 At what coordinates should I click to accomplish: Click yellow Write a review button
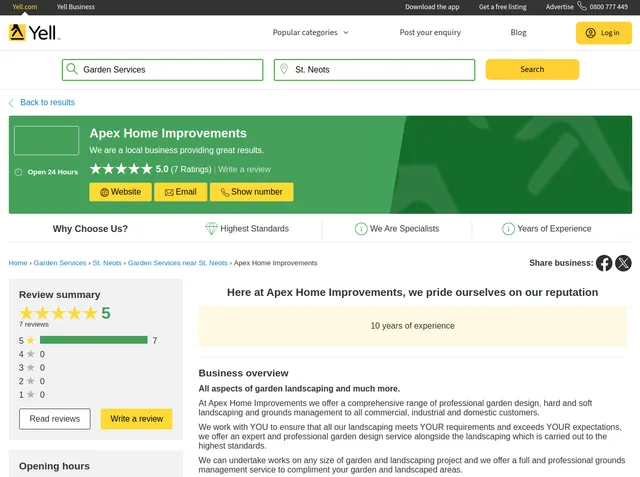pos(137,419)
